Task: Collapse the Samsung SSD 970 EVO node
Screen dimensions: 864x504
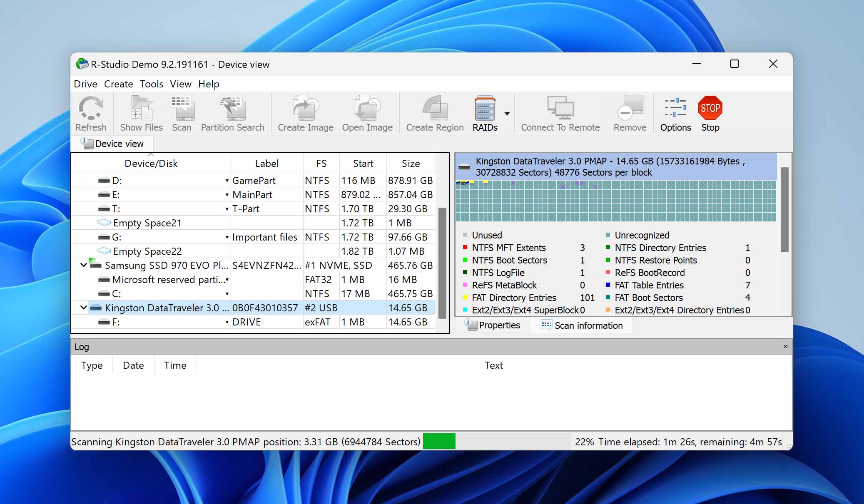Action: pos(83,265)
